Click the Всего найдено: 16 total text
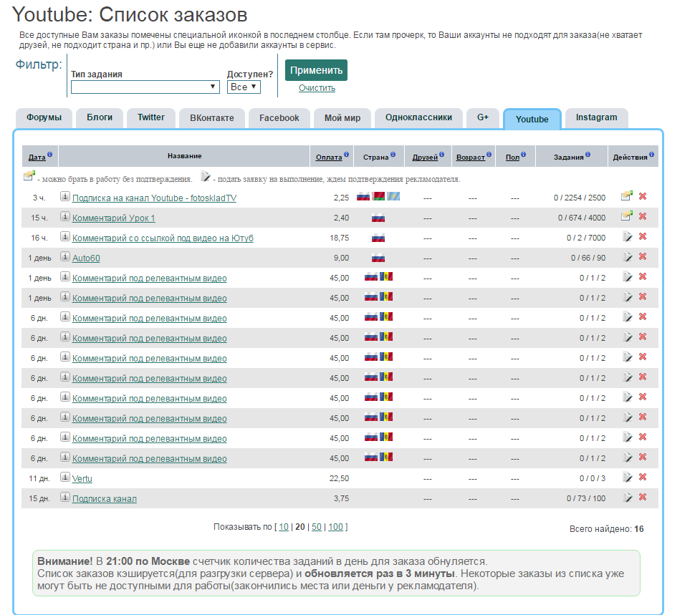The image size is (700, 615). click(x=607, y=529)
